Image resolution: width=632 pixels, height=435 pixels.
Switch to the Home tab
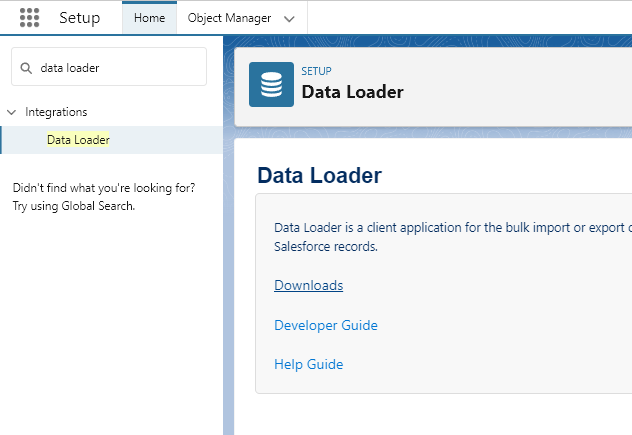click(150, 18)
